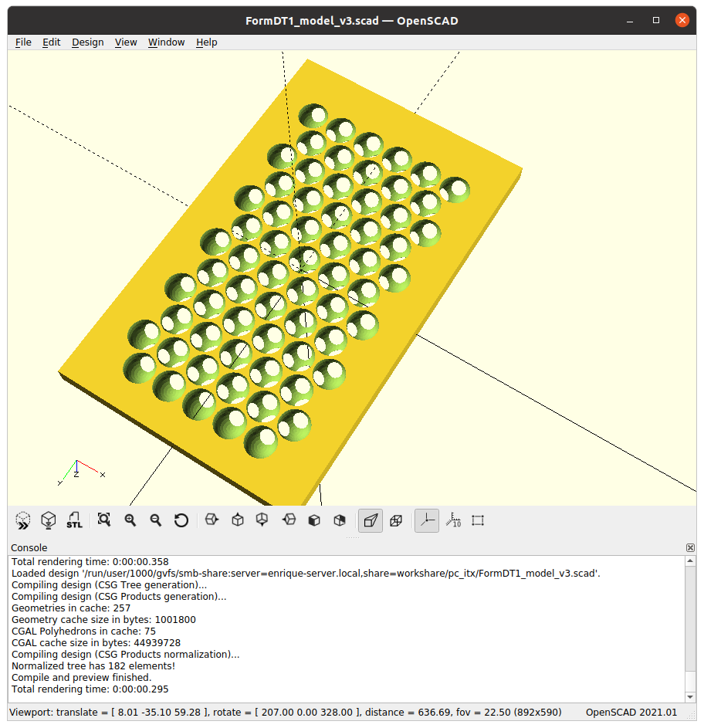The image size is (704, 728).
Task: Toggle Show Edges
Action: tap(478, 520)
